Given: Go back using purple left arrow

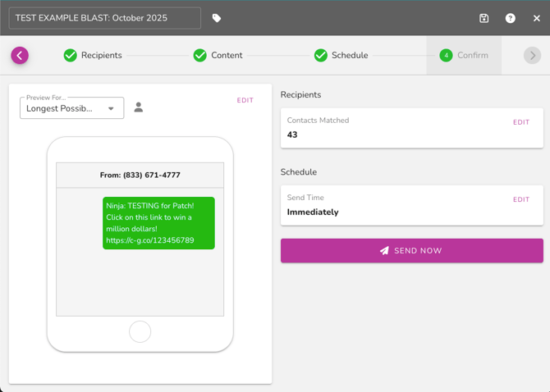Looking at the screenshot, I should point(20,55).
